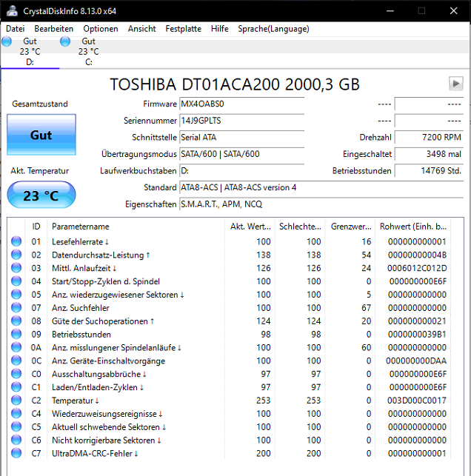Image resolution: width=471 pixels, height=476 pixels.
Task: Click the next disk arrow button
Action: tap(455, 84)
